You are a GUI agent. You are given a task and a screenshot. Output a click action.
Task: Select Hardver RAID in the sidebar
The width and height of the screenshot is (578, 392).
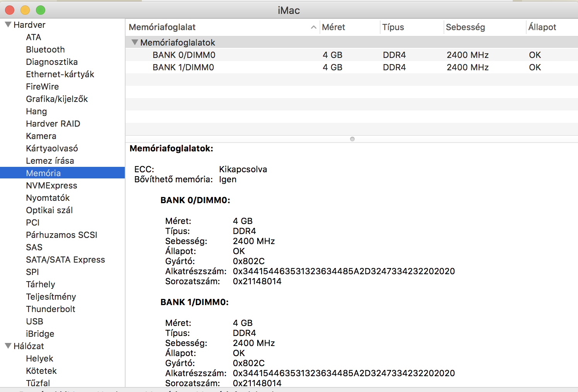[53, 124]
